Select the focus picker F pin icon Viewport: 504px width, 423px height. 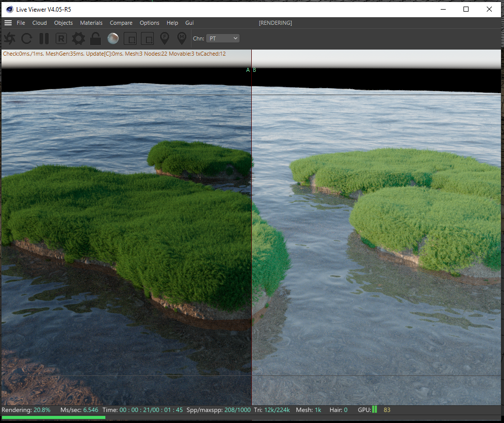point(165,38)
